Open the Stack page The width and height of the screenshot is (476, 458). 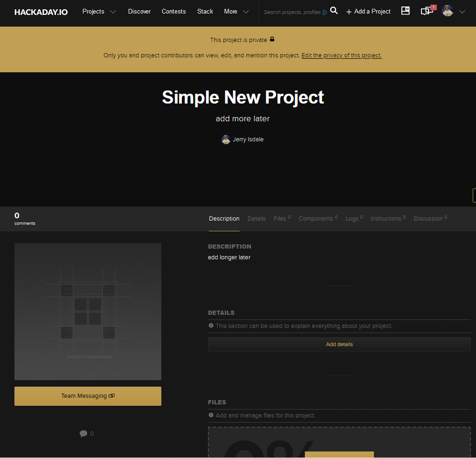pos(205,12)
